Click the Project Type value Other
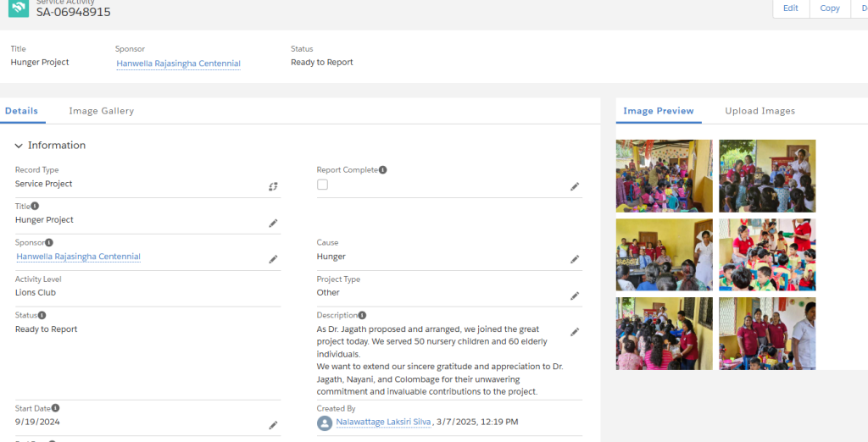Screen dimensions: 868x442 tap(328, 293)
